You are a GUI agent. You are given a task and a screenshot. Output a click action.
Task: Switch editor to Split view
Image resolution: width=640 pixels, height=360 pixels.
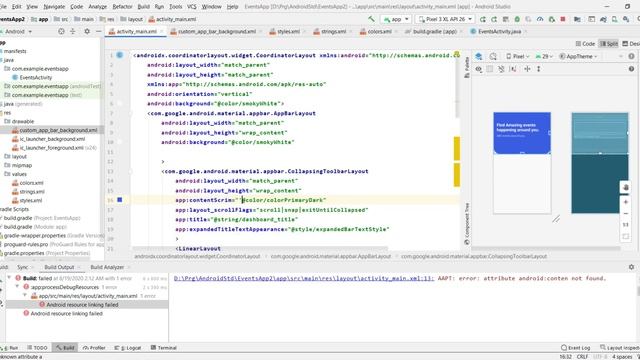tap(609, 43)
